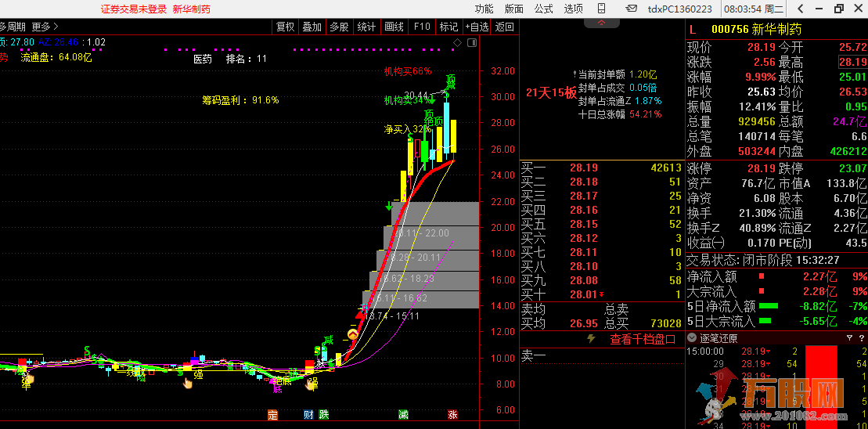The height and width of the screenshot is (429, 868).
Task: Click the lightning bolt icon
Action: 591,339
